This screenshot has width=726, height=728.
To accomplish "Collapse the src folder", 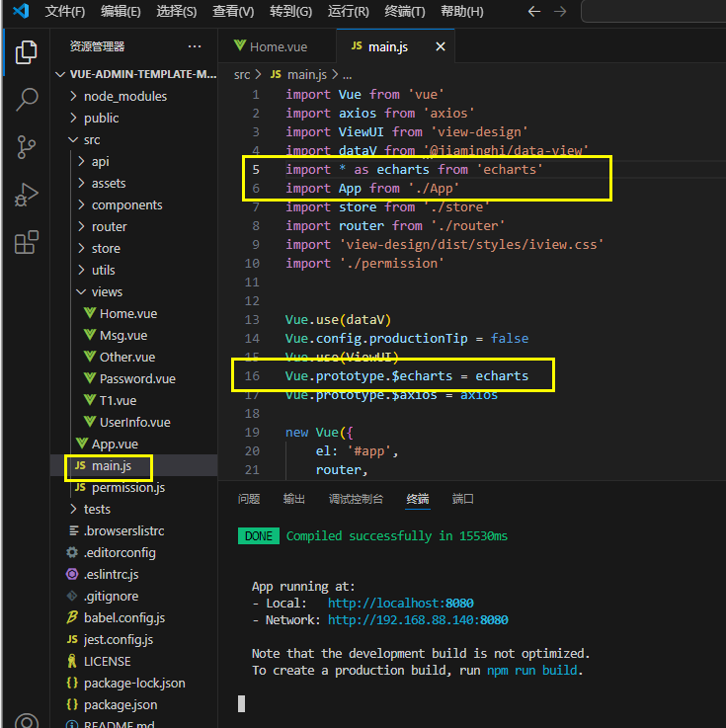I will [x=134, y=139].
